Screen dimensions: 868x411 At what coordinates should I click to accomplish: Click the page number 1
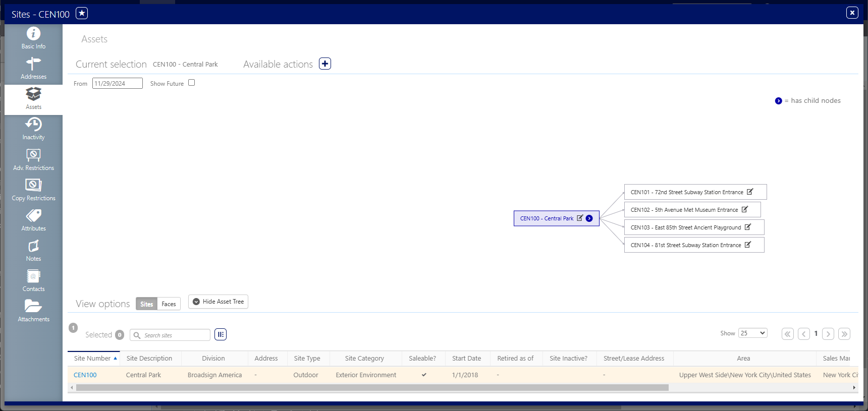816,333
